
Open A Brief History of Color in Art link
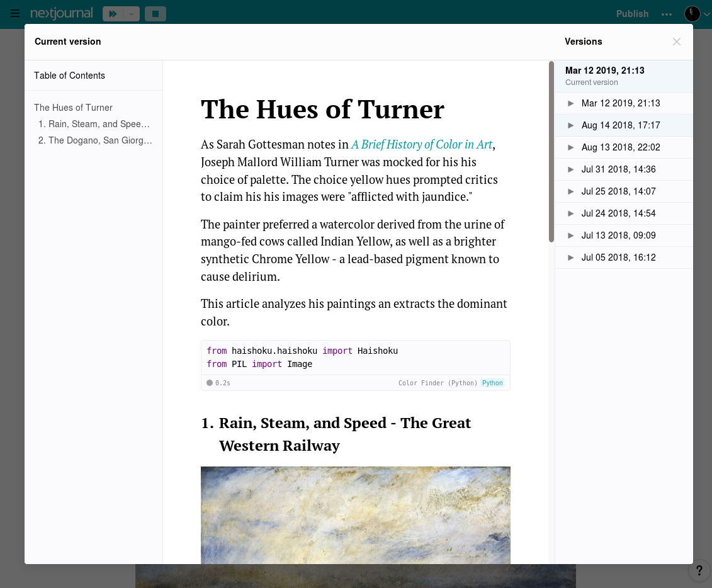[x=422, y=144]
